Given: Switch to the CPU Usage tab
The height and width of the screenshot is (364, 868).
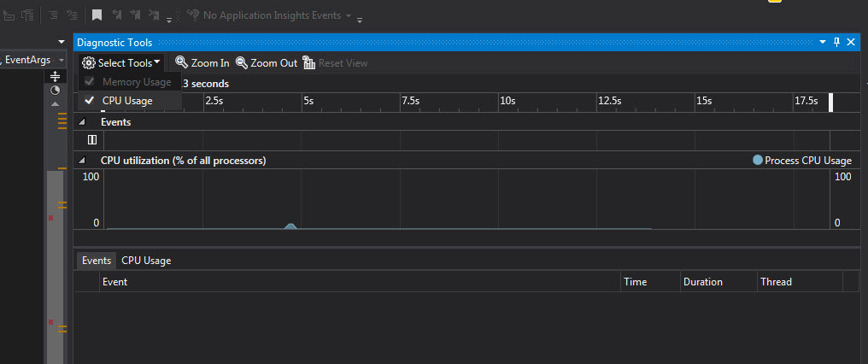Looking at the screenshot, I should coord(146,261).
